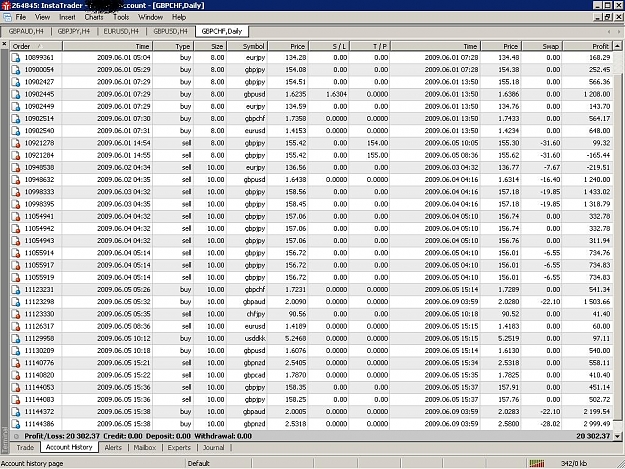Open the Tools menu

[x=121, y=17]
